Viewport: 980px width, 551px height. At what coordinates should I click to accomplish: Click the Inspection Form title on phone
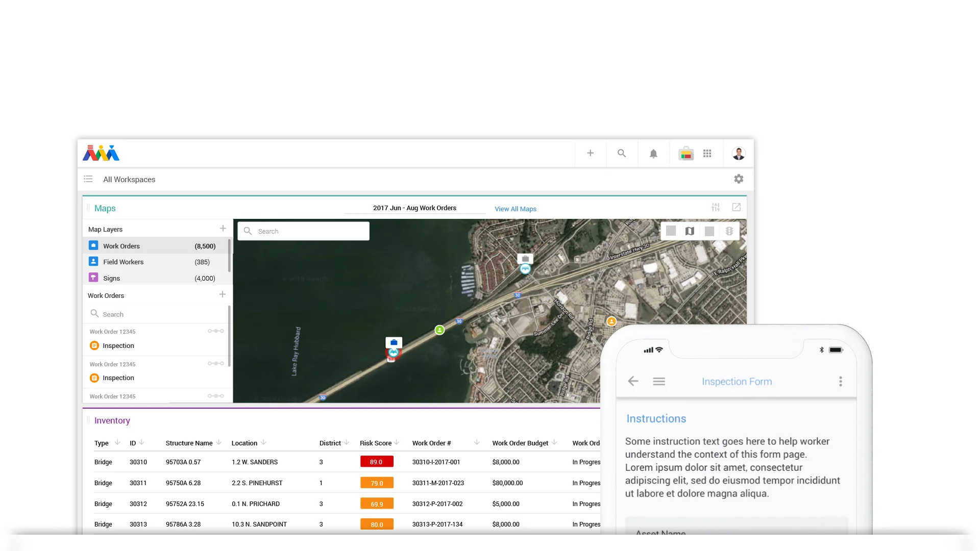pyautogui.click(x=737, y=382)
